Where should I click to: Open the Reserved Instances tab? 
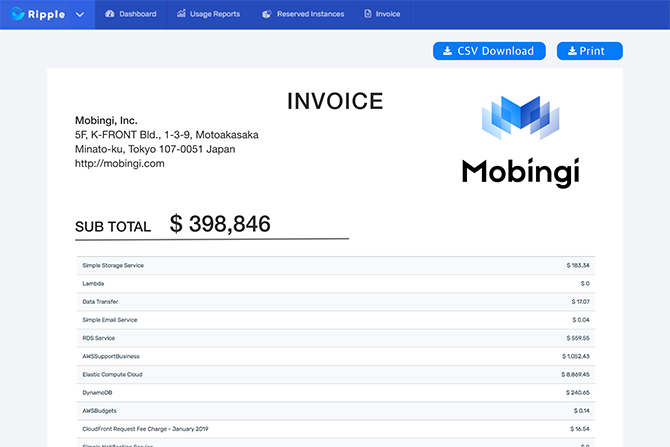pos(303,14)
